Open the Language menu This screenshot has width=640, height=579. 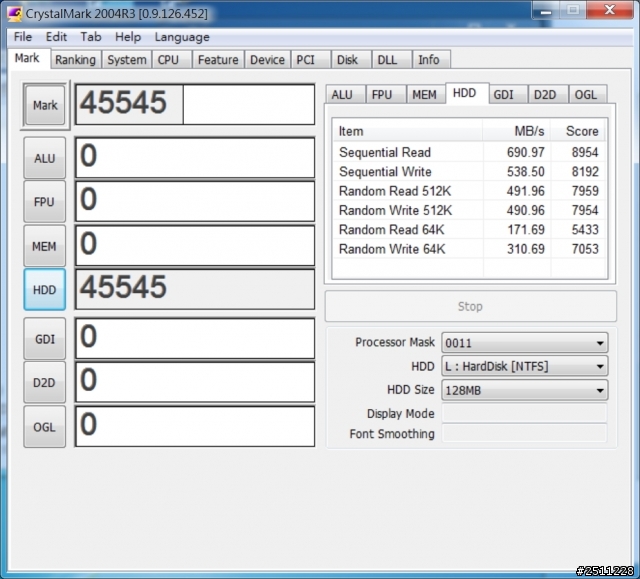coord(182,37)
